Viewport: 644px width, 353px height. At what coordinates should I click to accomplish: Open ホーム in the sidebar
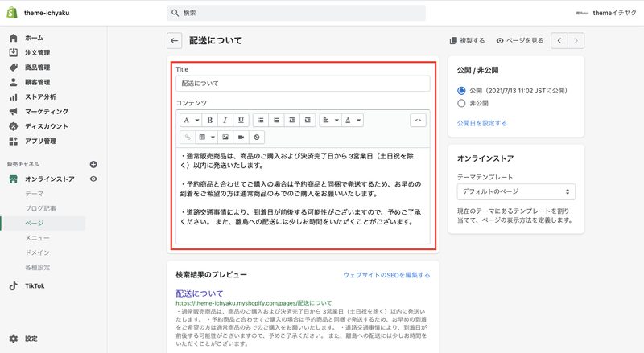pos(34,38)
